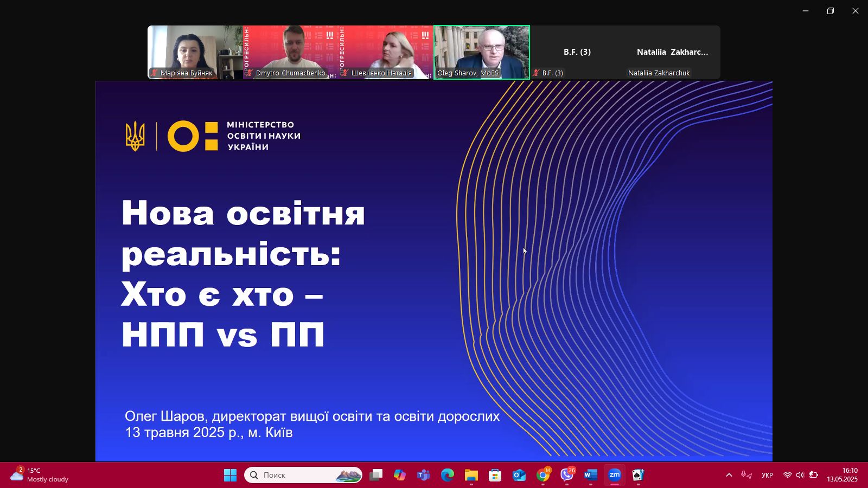Select the Dmytro Chumachenko video tile
This screenshot has width=868, height=488.
click(x=291, y=52)
